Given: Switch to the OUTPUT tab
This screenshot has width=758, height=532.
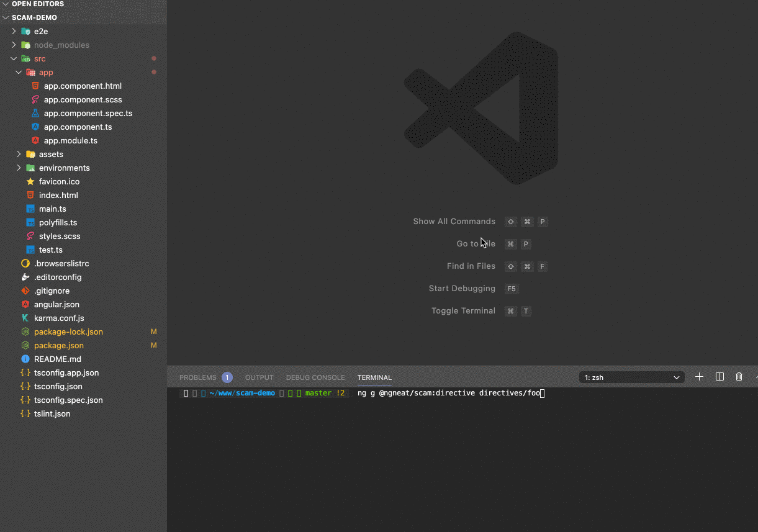Looking at the screenshot, I should tap(259, 377).
